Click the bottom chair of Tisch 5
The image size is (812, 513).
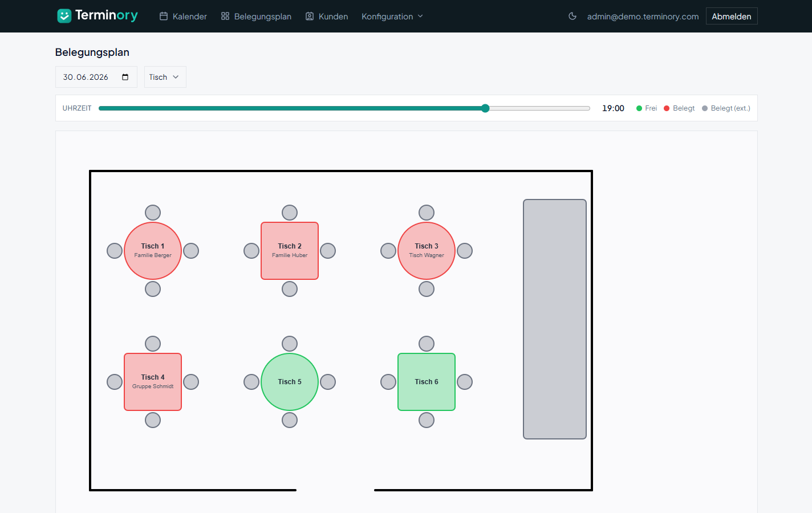pos(290,420)
